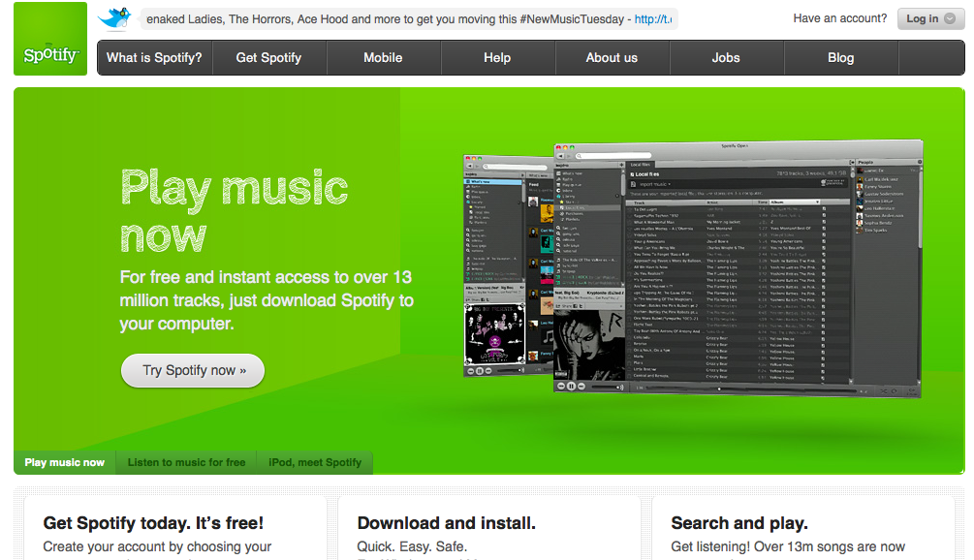974x560 pixels.
Task: Click the 'Have an account?' text
Action: 840,18
